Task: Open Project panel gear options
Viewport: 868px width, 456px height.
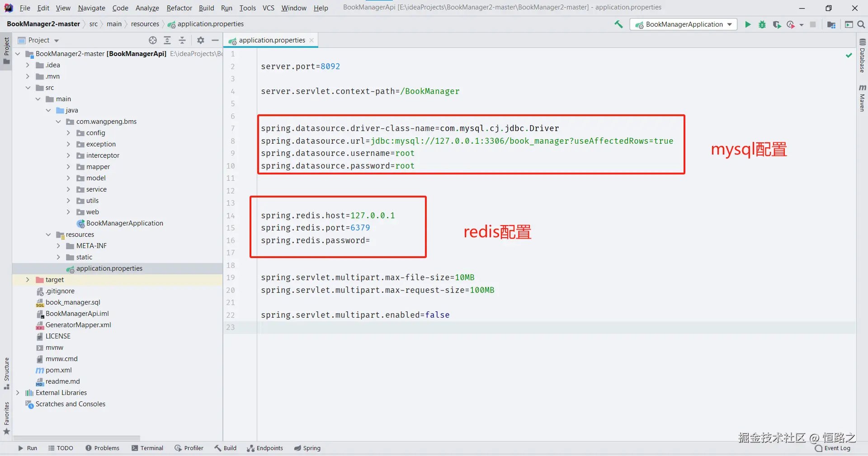Action: pyautogui.click(x=201, y=40)
